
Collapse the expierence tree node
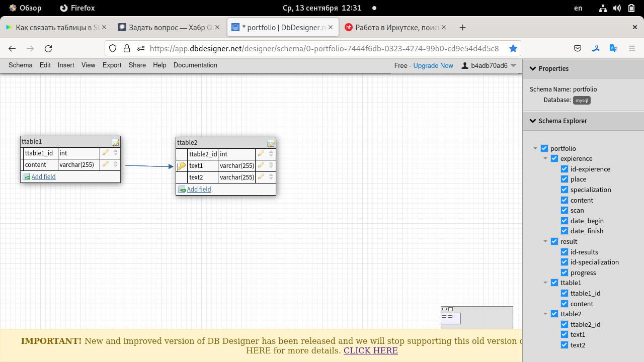pos(545,158)
